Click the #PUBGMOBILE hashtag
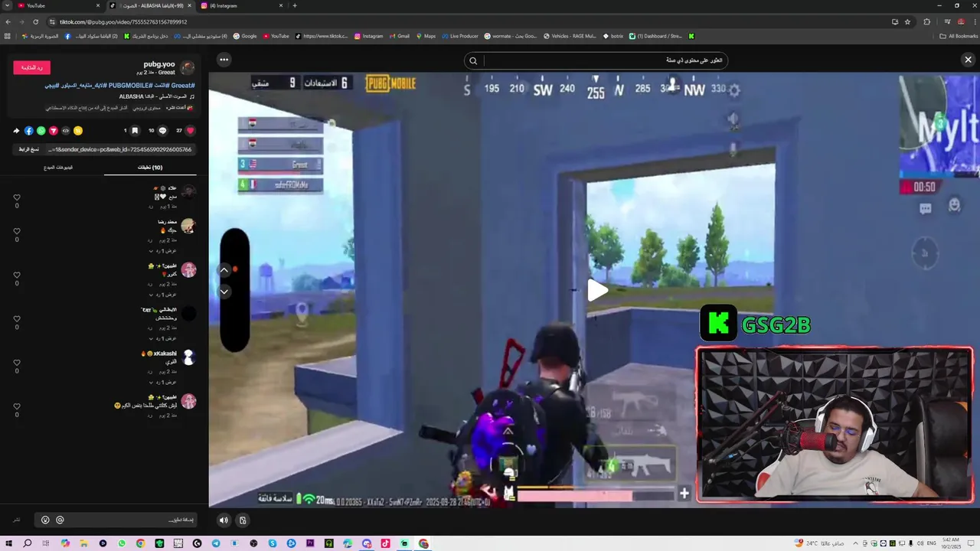 coord(129,86)
